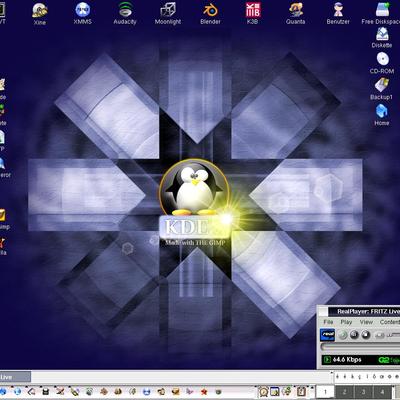Click the RealPlayer stop button
The image size is (400, 400).
coord(366,335)
